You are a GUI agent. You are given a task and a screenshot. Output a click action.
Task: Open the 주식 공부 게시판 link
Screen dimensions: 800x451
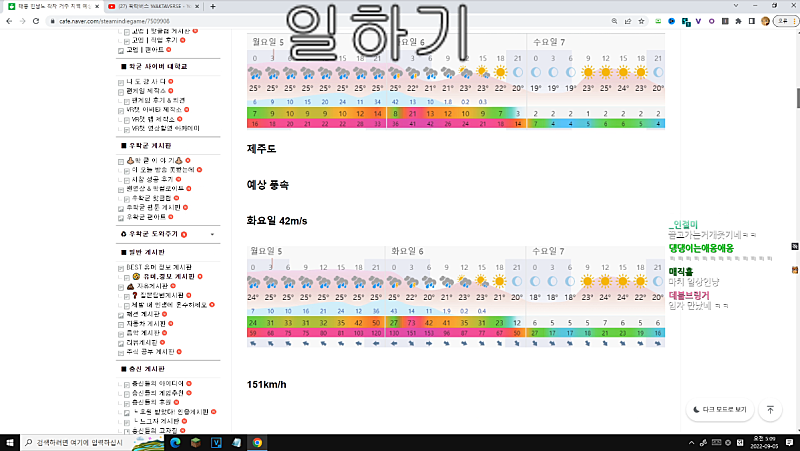point(148,352)
